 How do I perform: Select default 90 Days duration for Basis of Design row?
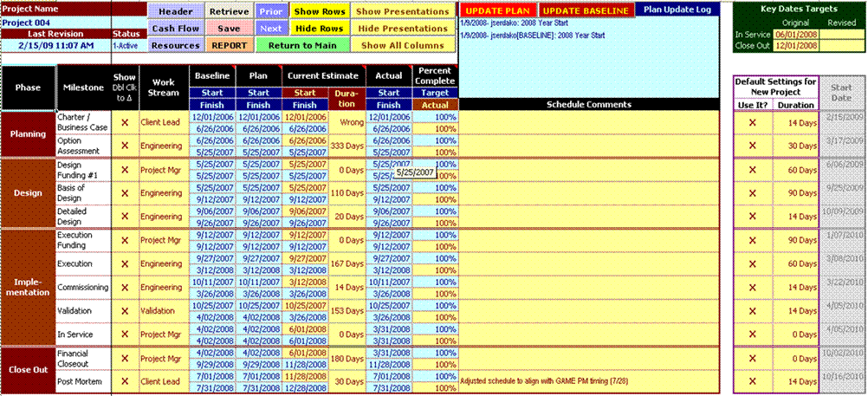(795, 193)
